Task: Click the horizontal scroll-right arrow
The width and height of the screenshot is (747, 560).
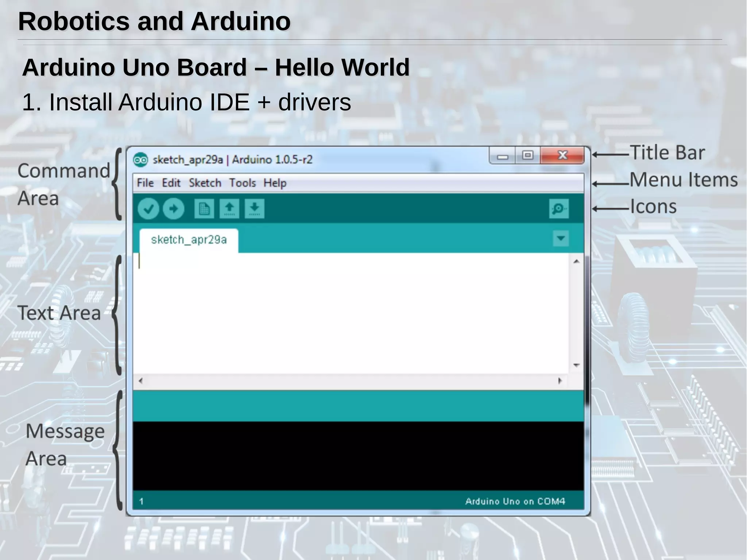Action: click(560, 381)
